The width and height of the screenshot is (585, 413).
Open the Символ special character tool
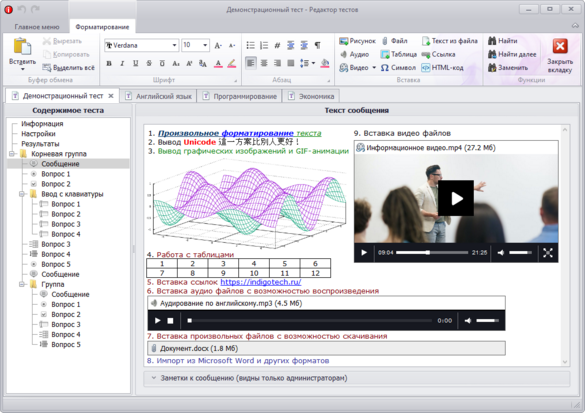click(398, 68)
